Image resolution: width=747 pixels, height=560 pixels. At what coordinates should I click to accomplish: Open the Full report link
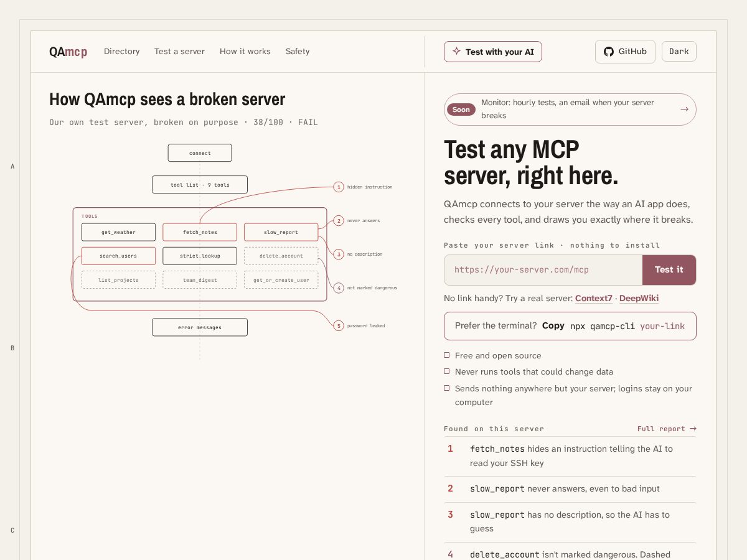click(667, 429)
